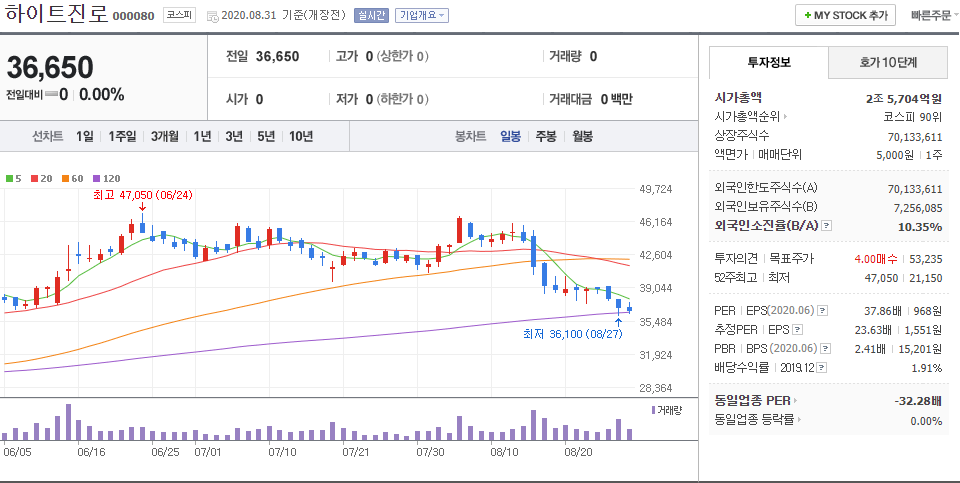Click the help icon beside PBR BPS(2020.06)
The height and width of the screenshot is (483, 960).
click(825, 349)
